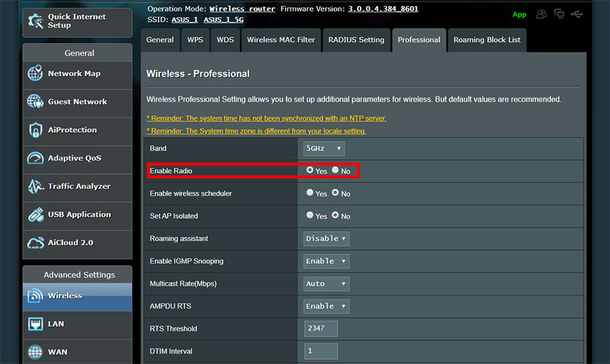The image size is (610, 364).
Task: Open the Traffic Analyzer icon
Action: pyautogui.click(x=35, y=186)
